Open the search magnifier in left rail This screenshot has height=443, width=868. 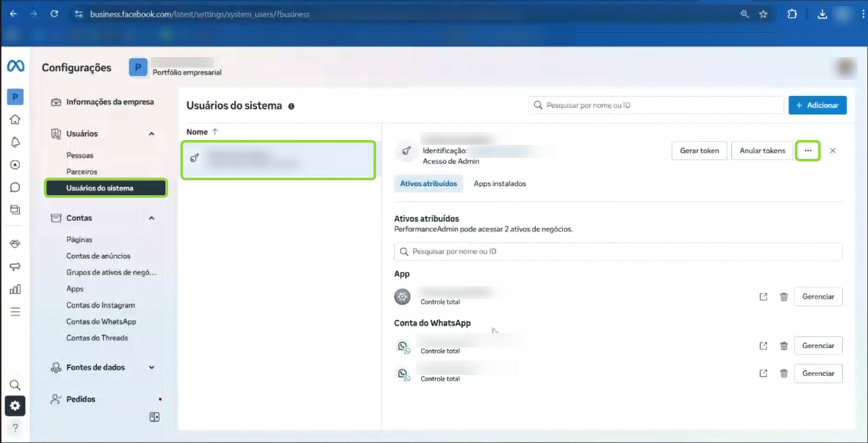tap(15, 385)
